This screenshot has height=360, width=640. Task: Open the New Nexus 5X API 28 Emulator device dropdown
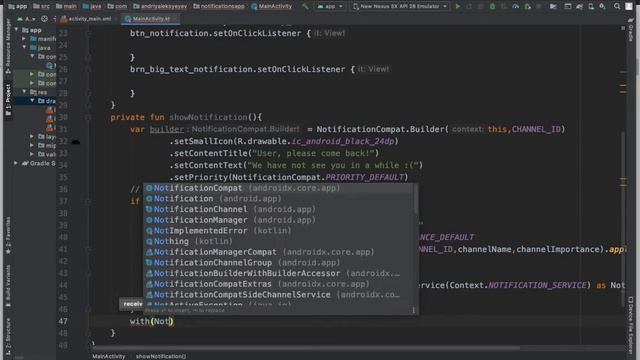400,7
